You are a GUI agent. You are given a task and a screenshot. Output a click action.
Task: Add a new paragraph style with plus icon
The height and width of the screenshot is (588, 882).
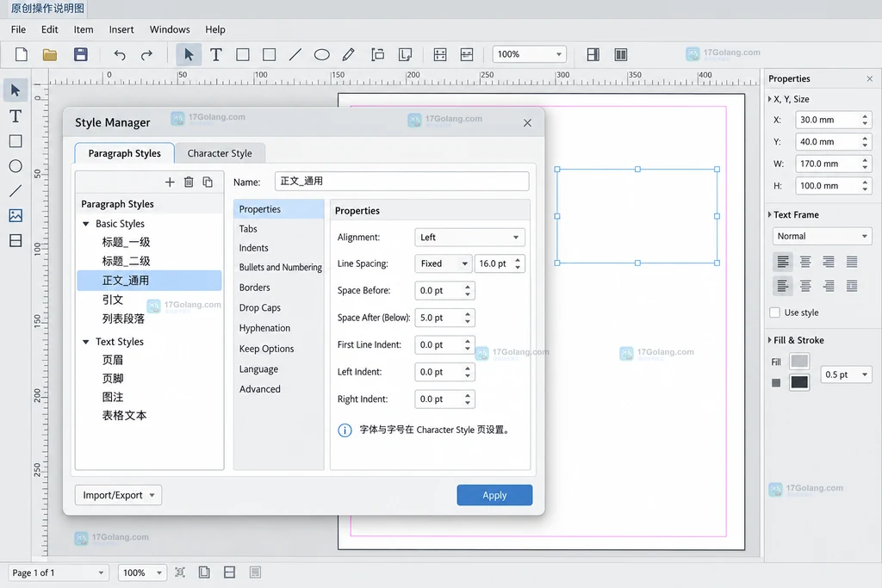170,182
